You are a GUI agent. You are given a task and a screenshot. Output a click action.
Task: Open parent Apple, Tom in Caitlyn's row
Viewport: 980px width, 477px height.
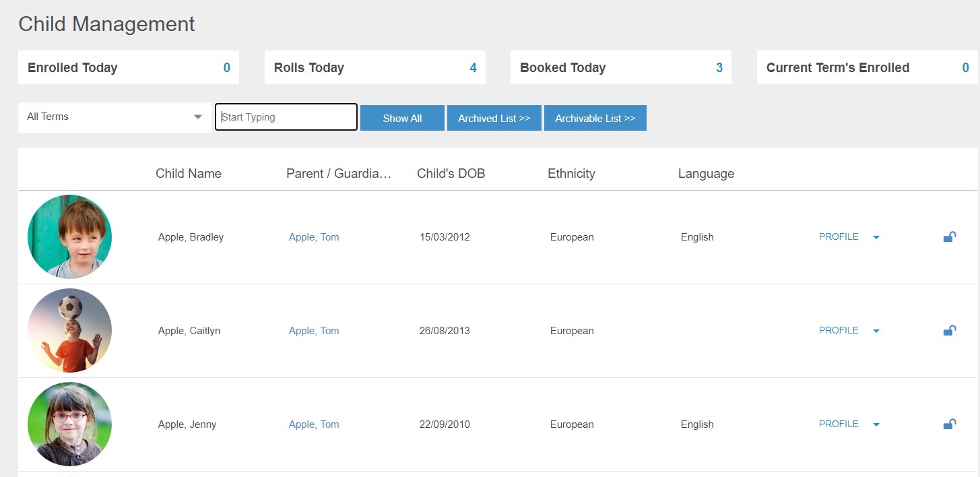314,331
